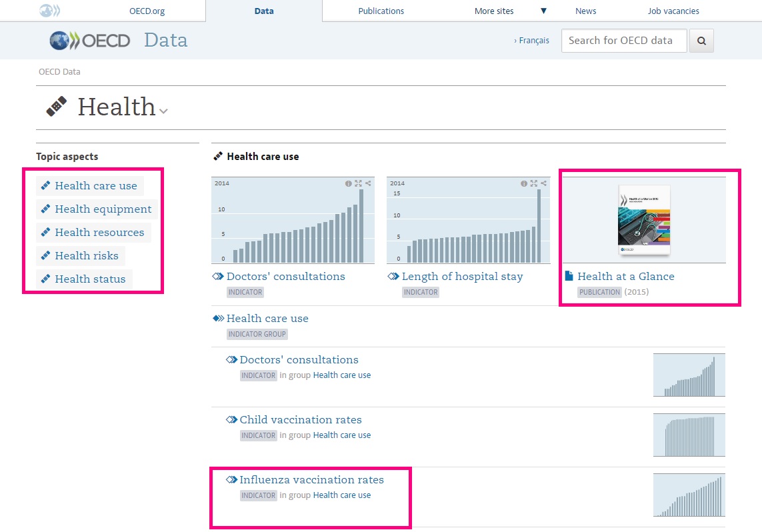Click Influenza vaccination rates chart thumbnail
The width and height of the screenshot is (762, 532).
689,495
